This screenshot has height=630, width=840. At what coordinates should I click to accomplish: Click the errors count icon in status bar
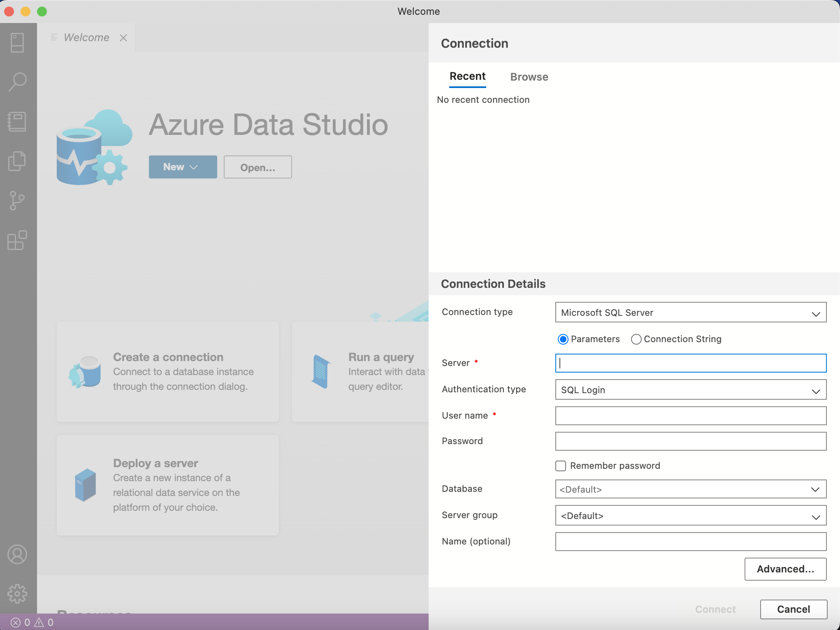(15, 623)
